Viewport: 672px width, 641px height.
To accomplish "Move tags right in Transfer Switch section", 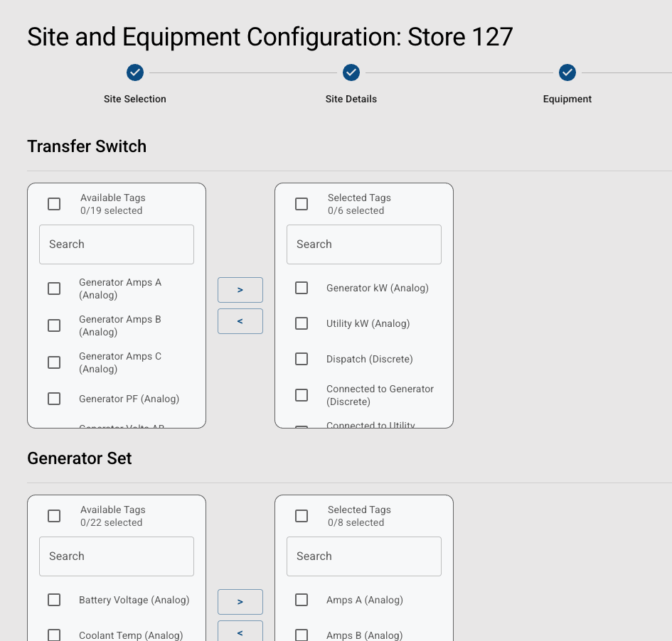I will coord(240,290).
